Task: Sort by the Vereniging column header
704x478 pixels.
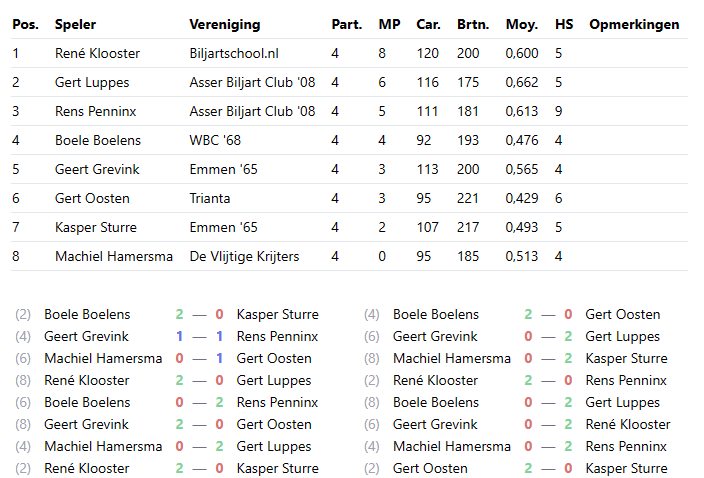Action: point(224,24)
